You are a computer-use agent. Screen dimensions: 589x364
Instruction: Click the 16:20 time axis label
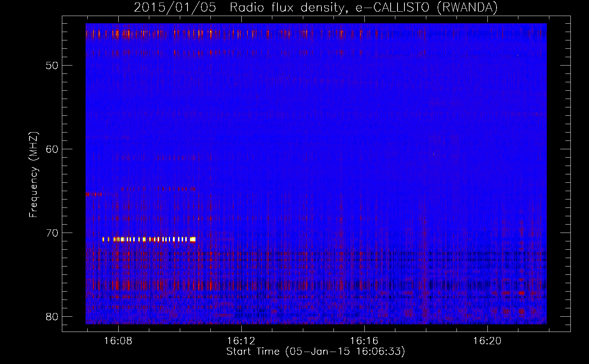click(x=487, y=341)
